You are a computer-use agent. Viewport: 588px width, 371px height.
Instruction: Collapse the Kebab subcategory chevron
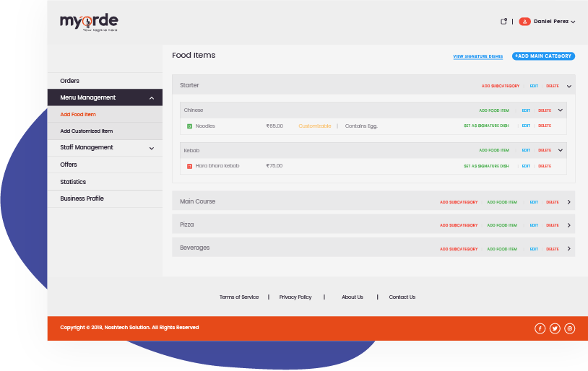561,150
